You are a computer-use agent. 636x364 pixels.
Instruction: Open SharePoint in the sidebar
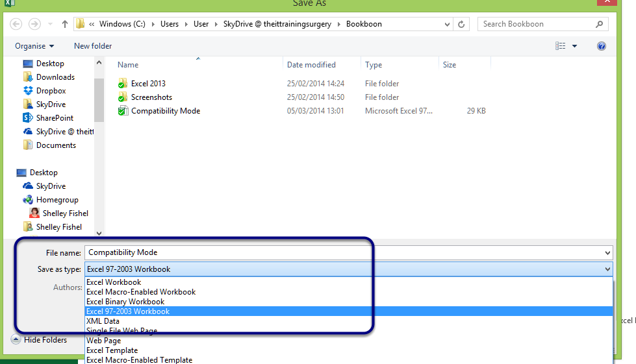click(x=55, y=118)
